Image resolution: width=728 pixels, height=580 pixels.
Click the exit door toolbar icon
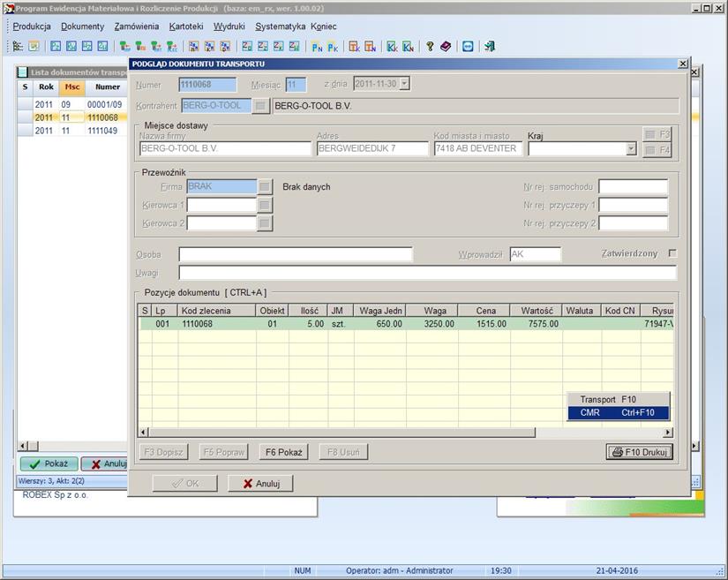pos(490,46)
